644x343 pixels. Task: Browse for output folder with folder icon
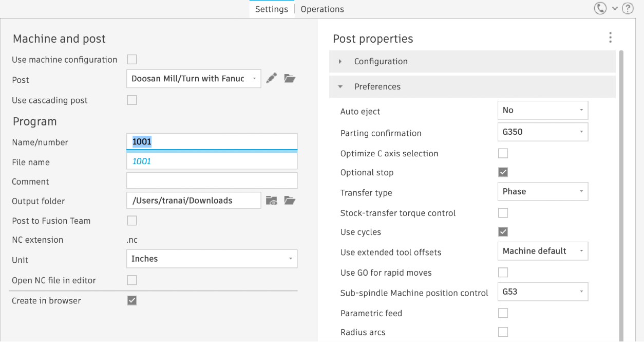[x=290, y=201]
